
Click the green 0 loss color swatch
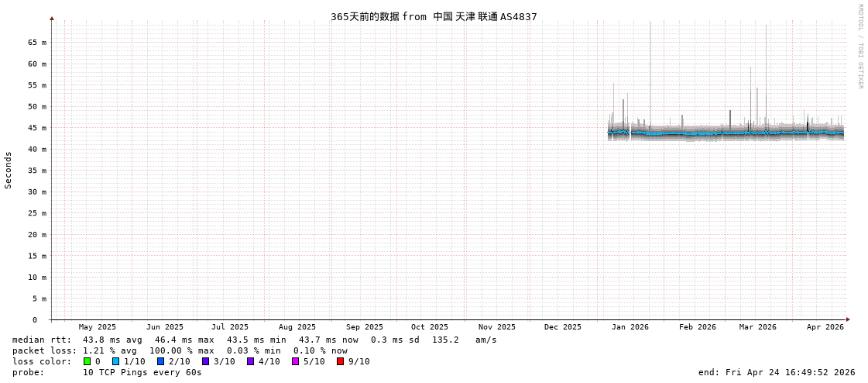[x=87, y=361]
